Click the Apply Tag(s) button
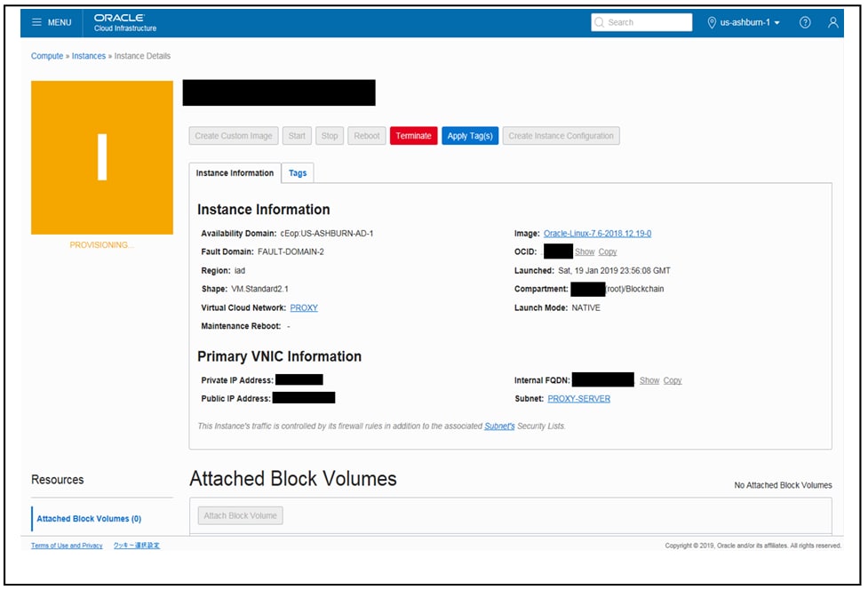Image resolution: width=868 pixels, height=590 pixels. (469, 135)
